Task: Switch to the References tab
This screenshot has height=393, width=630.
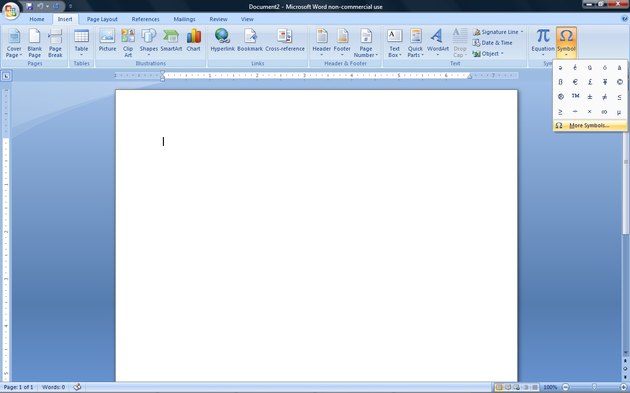Action: pos(145,19)
